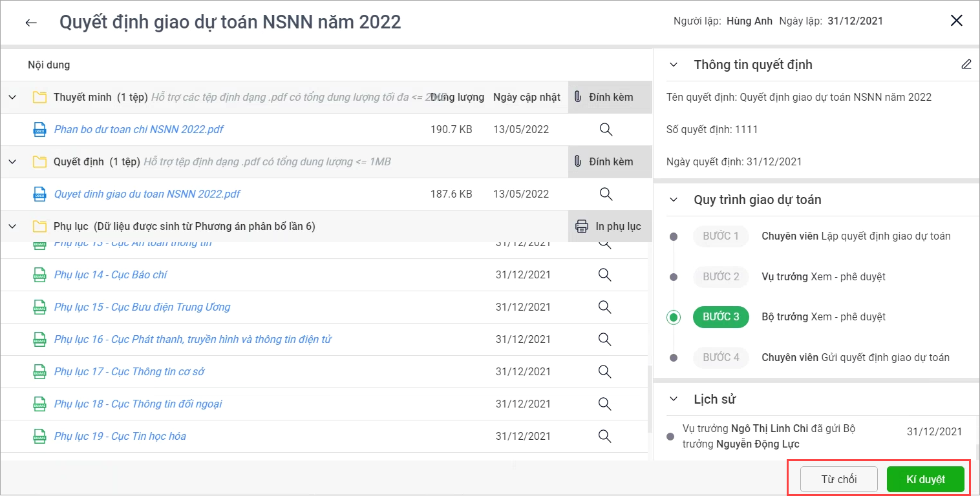This screenshot has width=980, height=496.
Task: Collapse the Phụ lục folder section
Action: pos(12,226)
